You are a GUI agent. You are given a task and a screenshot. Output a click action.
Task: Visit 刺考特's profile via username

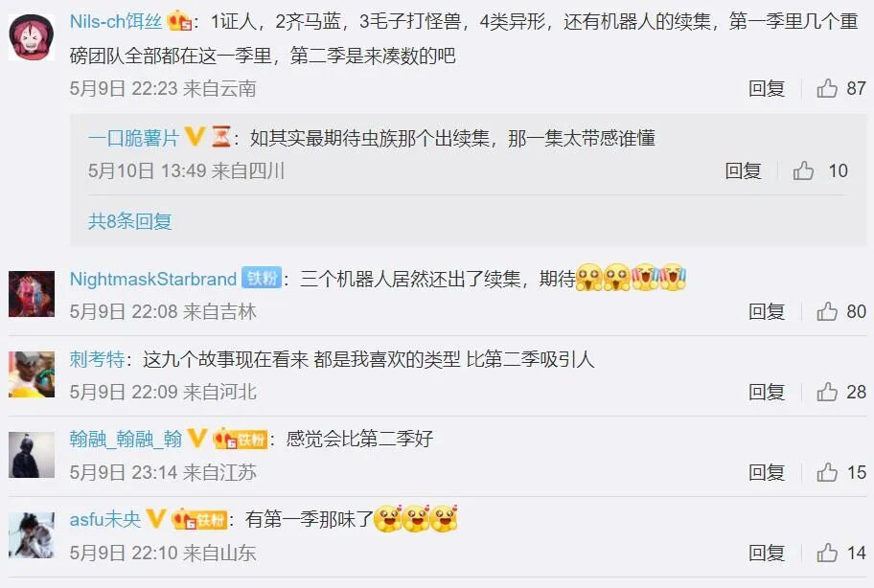pyautogui.click(x=97, y=359)
